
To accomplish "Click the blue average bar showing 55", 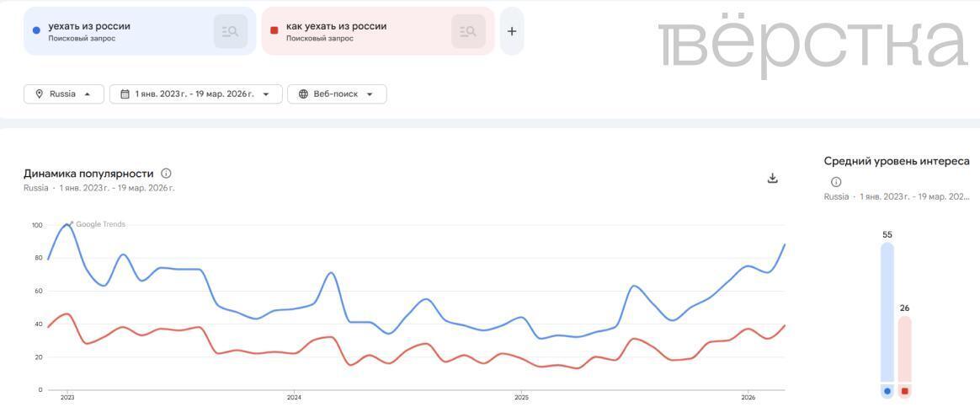I will (x=887, y=312).
